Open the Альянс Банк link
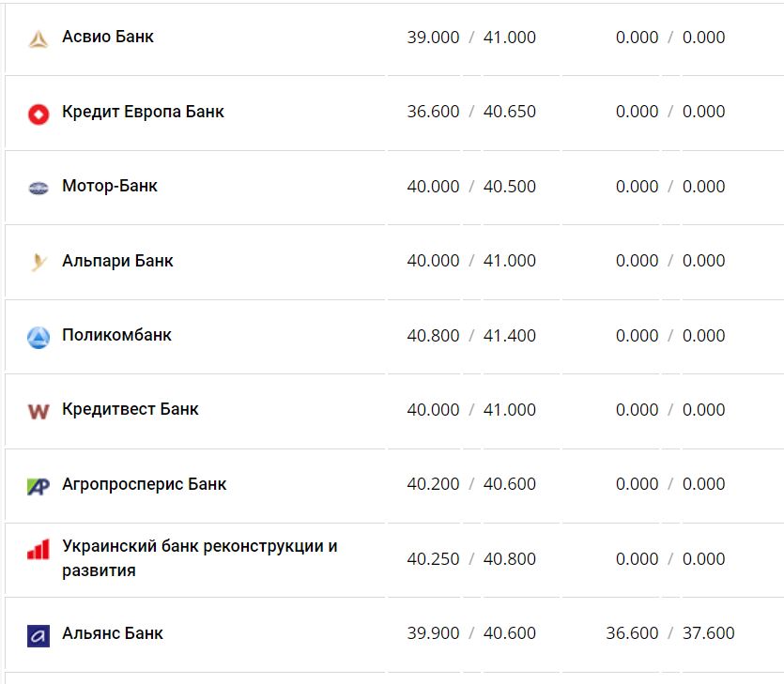 pyautogui.click(x=113, y=633)
